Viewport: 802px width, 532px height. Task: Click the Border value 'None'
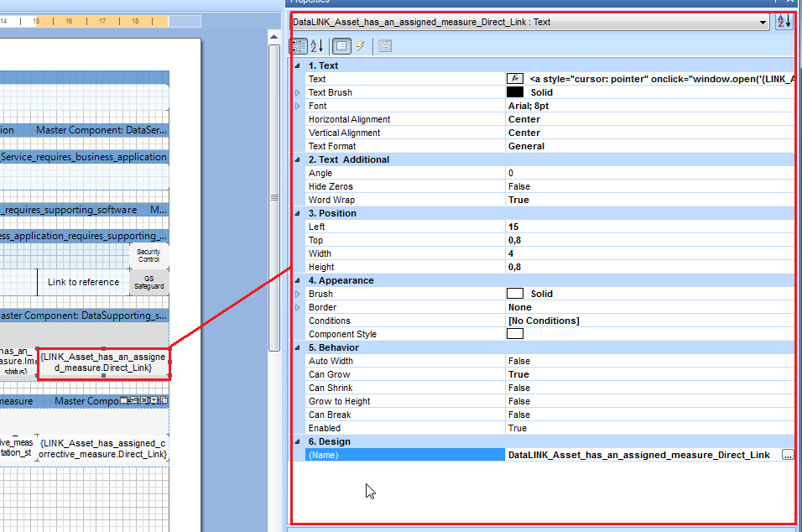(519, 307)
